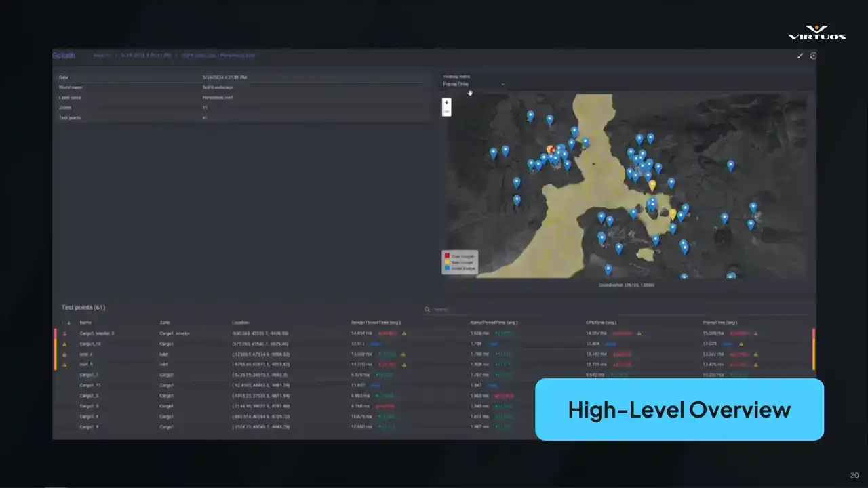Zoom in on the map with plus button
This screenshot has height=488, width=868.
point(446,102)
